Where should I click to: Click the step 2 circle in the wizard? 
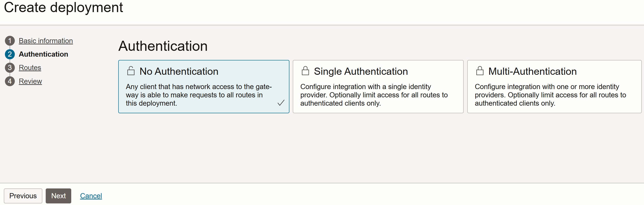point(10,54)
